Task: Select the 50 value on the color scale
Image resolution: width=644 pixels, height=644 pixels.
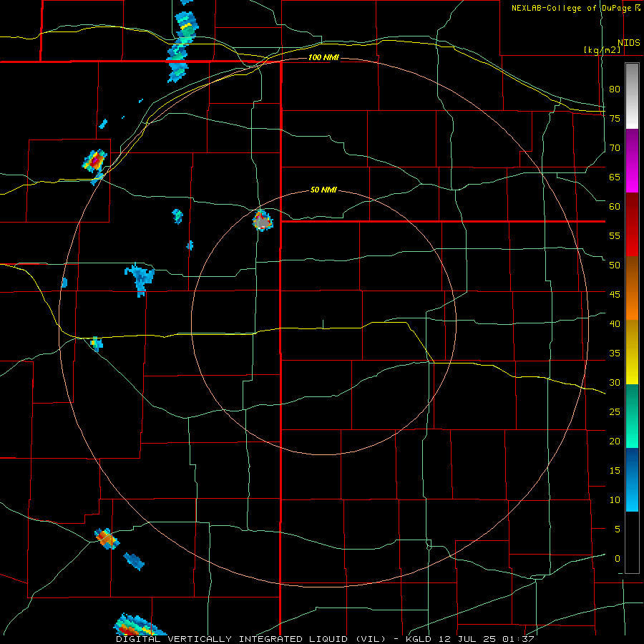Action: click(615, 265)
